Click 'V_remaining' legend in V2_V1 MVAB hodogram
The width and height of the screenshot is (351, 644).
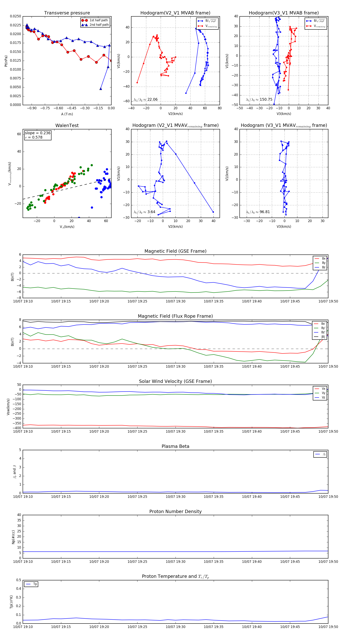click(207, 26)
